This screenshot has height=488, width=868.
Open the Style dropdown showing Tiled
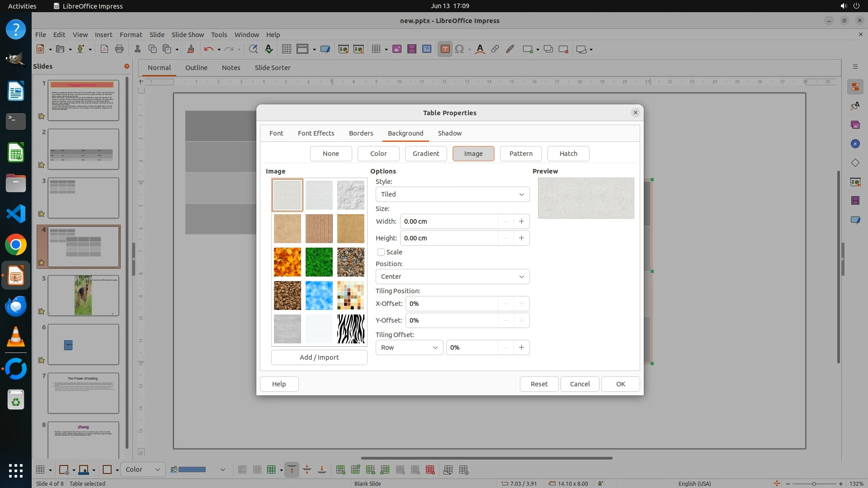(452, 194)
